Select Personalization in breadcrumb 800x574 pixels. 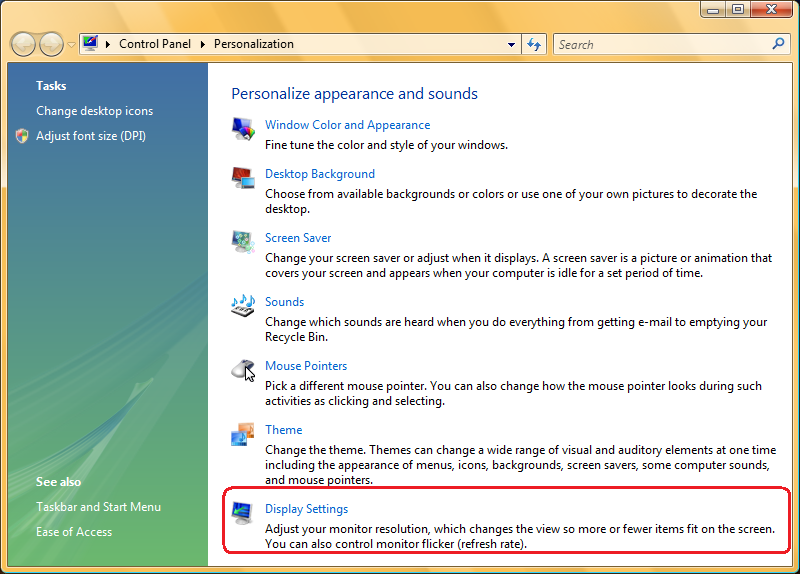pyautogui.click(x=254, y=44)
